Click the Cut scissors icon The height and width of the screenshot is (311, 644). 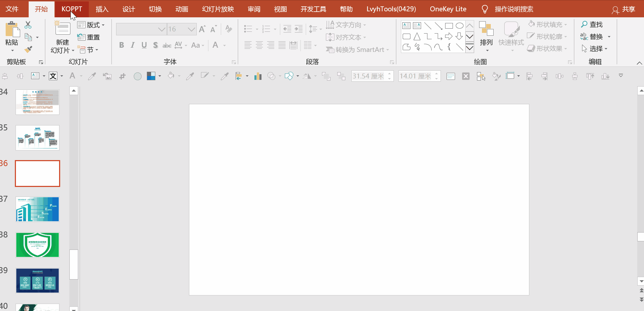28,25
